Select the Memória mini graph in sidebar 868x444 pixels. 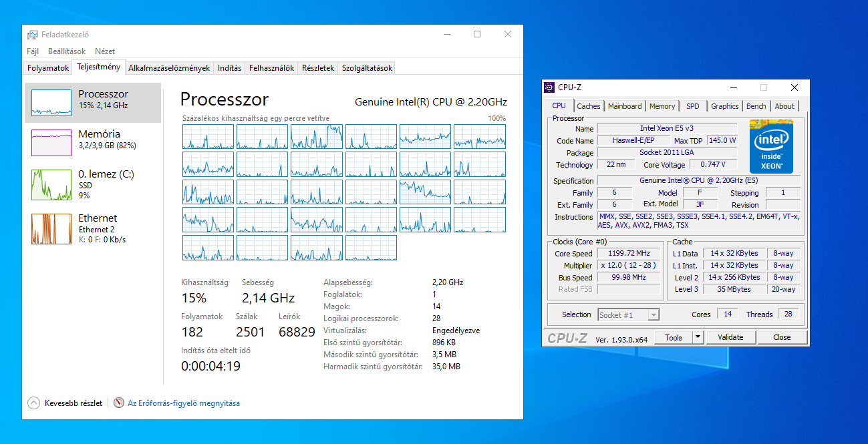51,142
